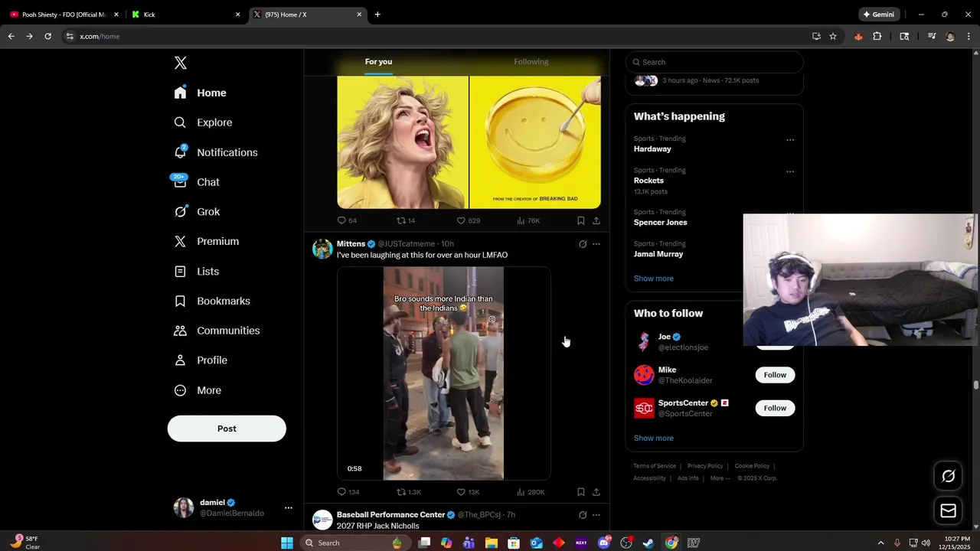Click the Post button

227,429
